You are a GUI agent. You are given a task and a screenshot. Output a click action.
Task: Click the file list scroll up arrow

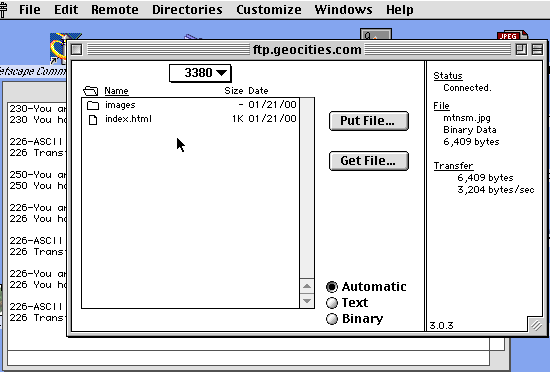[307, 286]
